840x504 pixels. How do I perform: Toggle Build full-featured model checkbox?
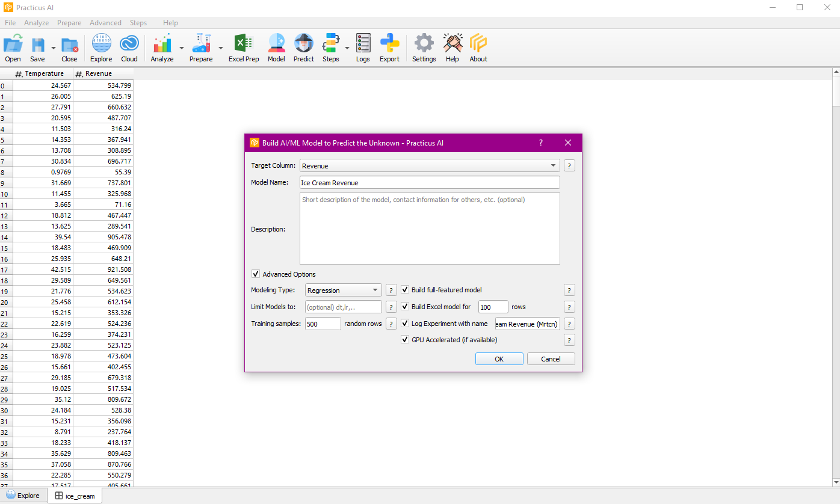click(406, 290)
